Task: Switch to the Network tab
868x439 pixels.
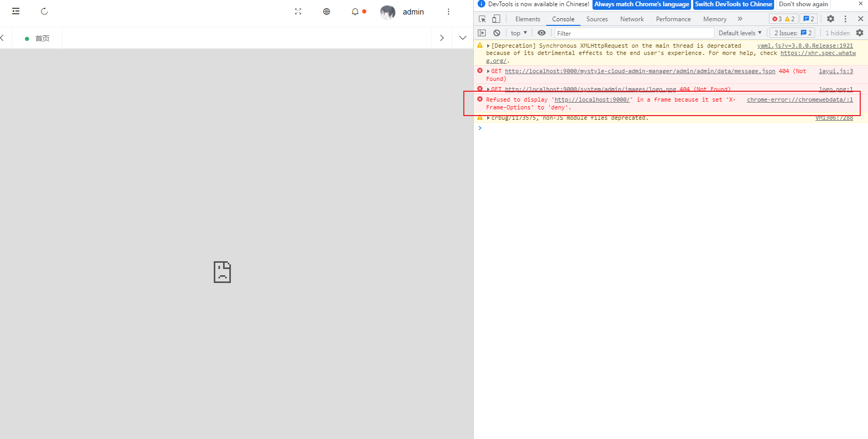Action: click(631, 19)
